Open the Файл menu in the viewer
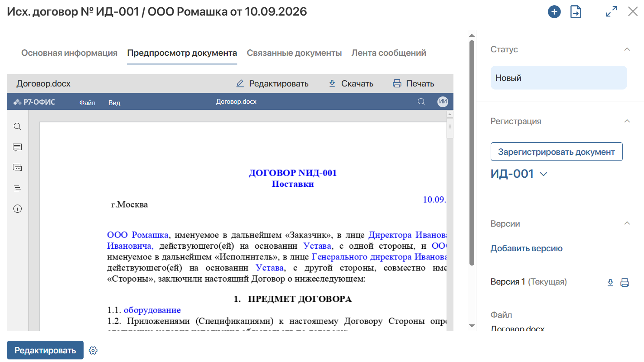The width and height of the screenshot is (644, 362). tap(87, 103)
